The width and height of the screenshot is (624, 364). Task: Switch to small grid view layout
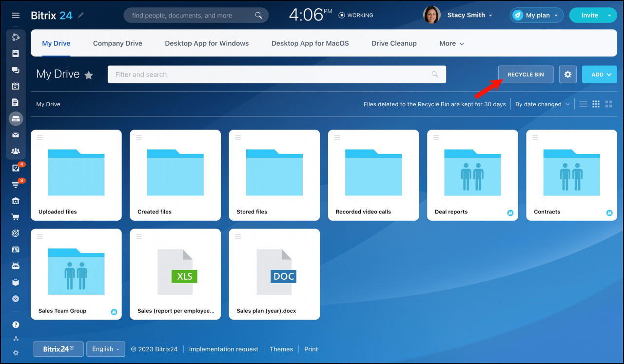[x=596, y=104]
